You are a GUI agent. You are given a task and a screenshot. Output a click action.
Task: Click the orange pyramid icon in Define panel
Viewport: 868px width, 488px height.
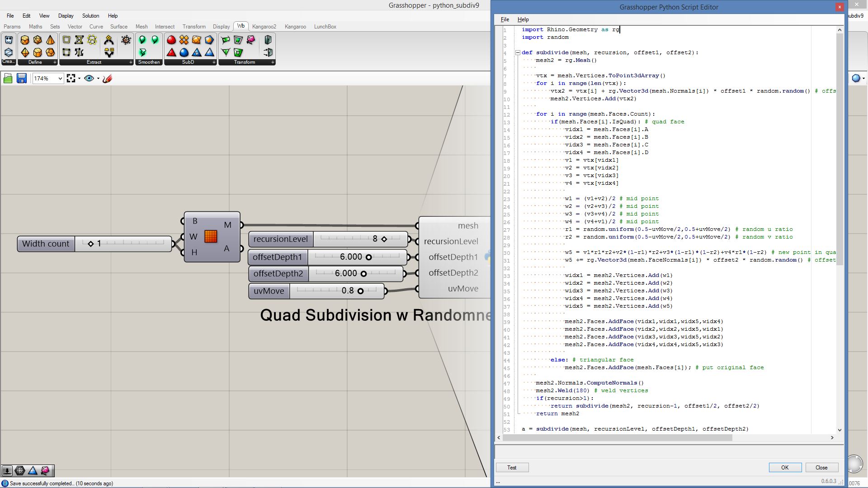[x=50, y=40]
